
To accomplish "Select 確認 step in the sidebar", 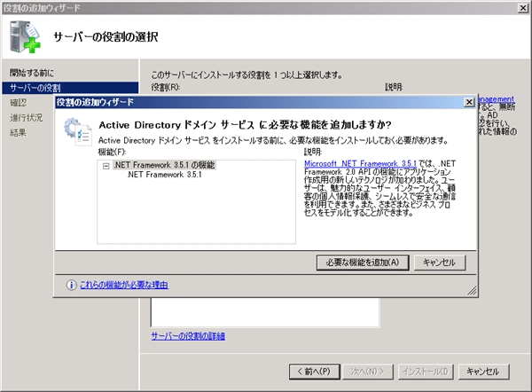I will point(19,103).
